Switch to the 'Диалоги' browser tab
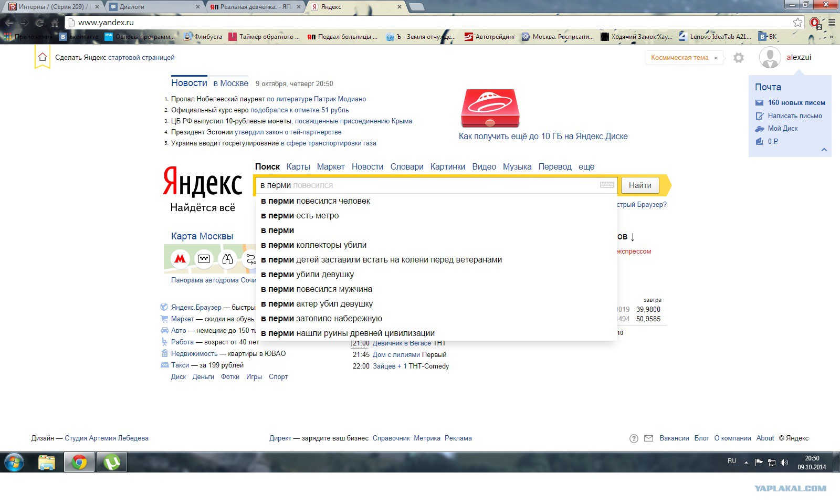This screenshot has height=504, width=840. click(x=155, y=7)
